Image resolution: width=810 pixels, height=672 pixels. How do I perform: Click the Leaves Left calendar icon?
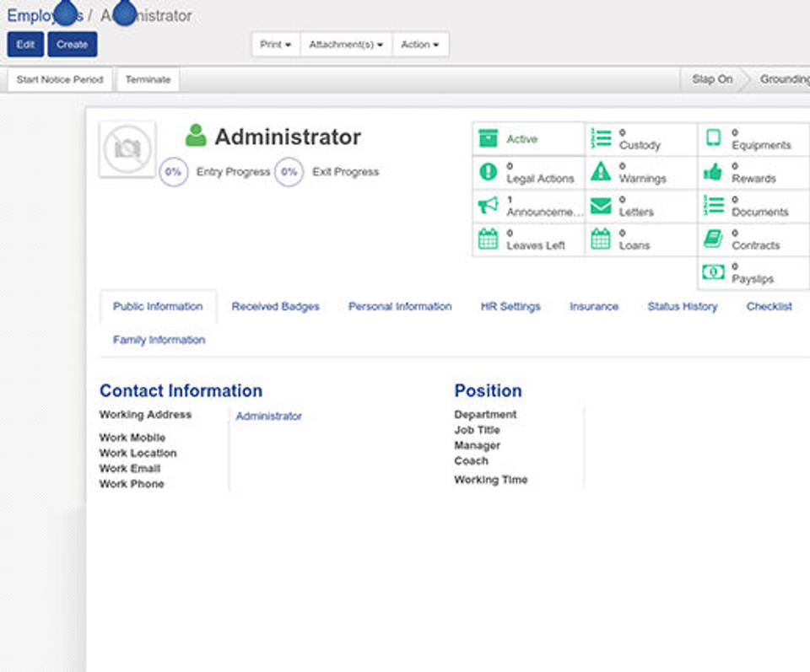click(489, 239)
